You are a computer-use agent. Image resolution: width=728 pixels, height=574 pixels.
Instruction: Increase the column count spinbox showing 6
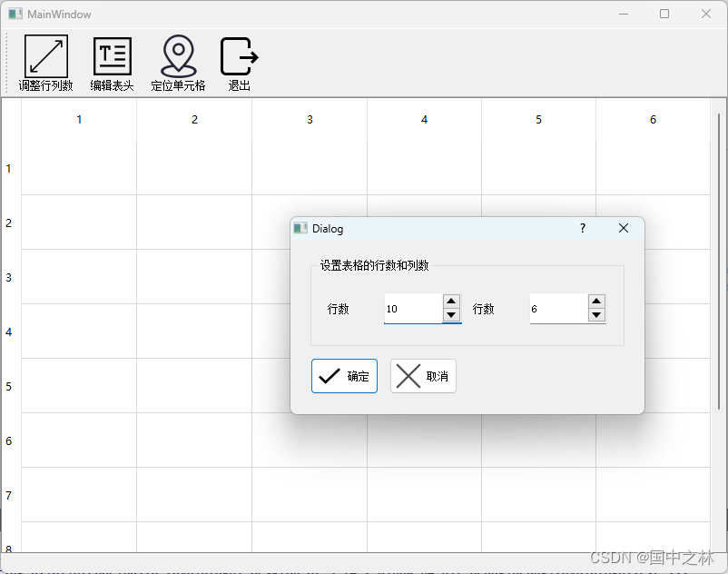coord(596,301)
